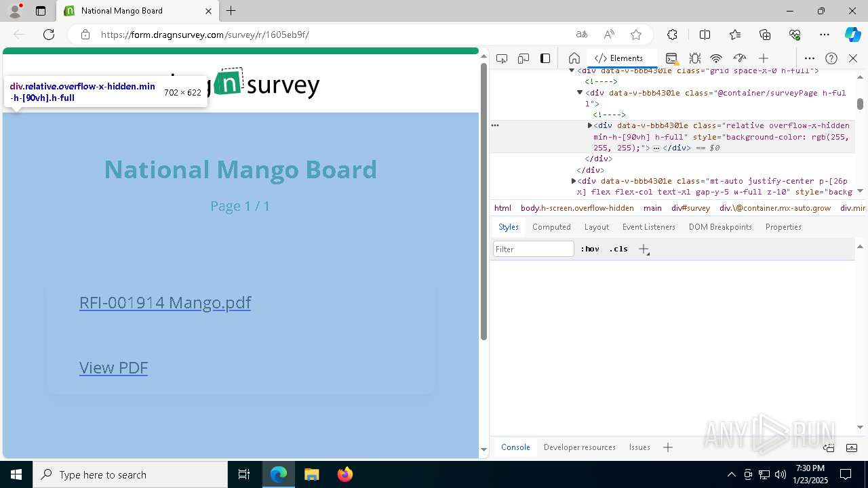868x488 pixels.
Task: Open the RFI-001914 Mango.pdf link
Action: point(165,302)
